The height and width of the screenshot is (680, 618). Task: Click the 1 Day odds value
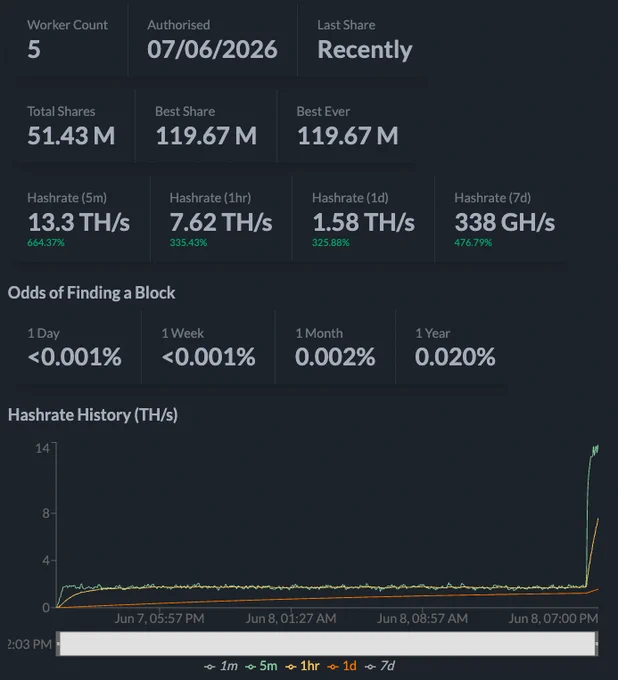75,357
